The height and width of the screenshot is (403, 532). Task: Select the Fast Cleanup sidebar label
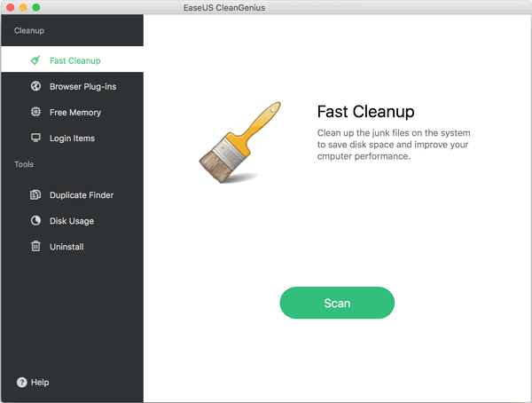(x=75, y=61)
